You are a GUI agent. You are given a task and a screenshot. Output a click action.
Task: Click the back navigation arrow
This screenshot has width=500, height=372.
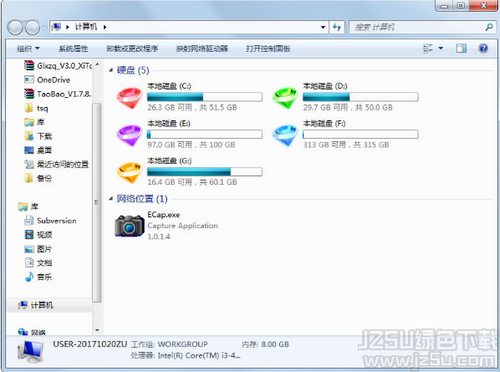pos(15,27)
